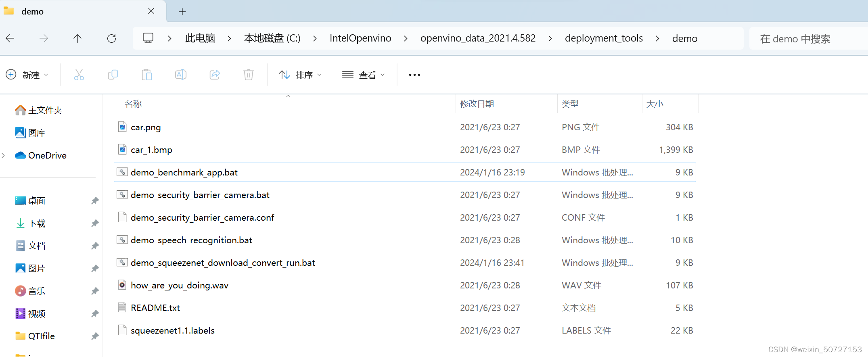Open the Sort (排序) dropdown
The height and width of the screenshot is (357, 868).
[x=300, y=75]
